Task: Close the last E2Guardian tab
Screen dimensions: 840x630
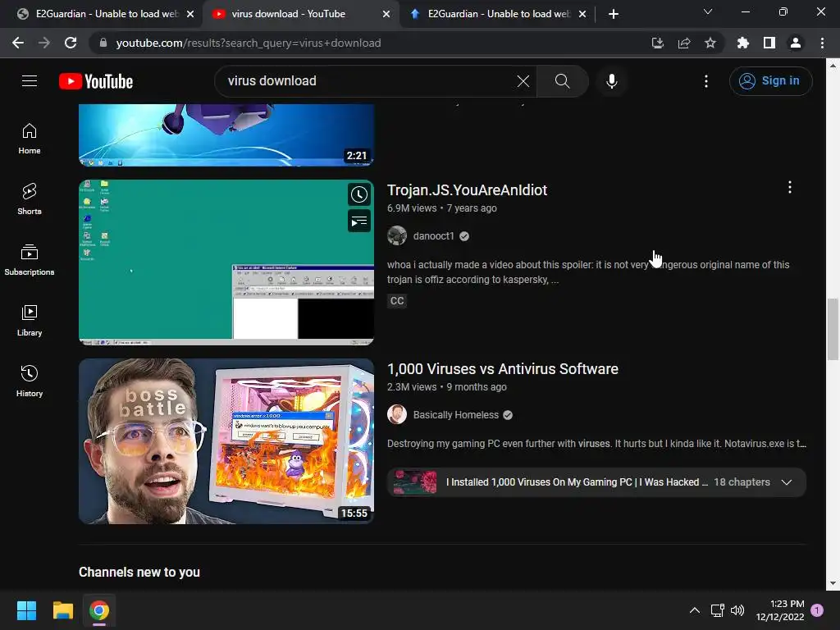Action: coord(583,14)
